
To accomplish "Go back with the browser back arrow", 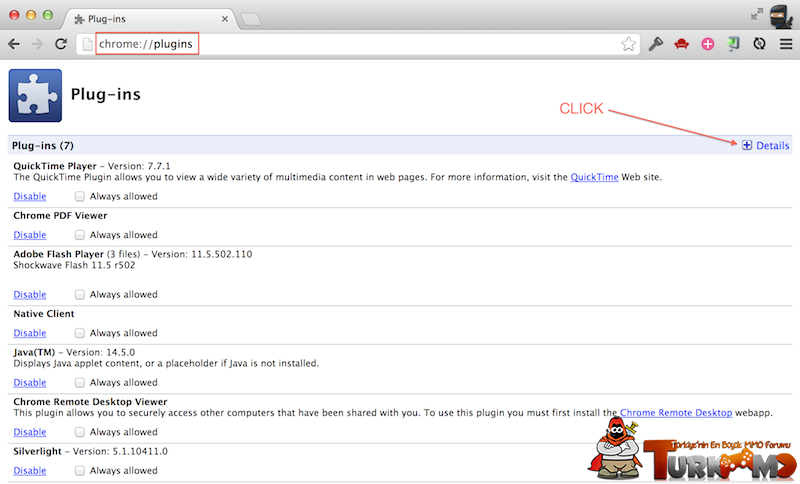I will pos(14,44).
